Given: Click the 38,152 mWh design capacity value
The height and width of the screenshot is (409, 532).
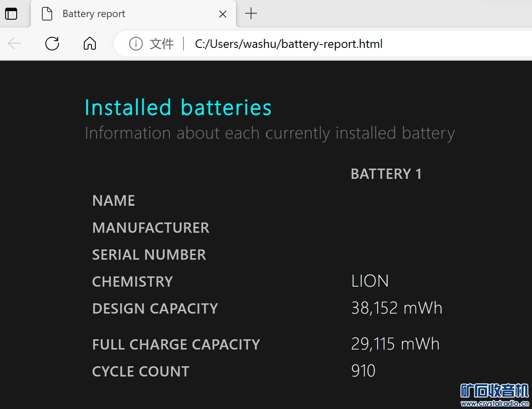Looking at the screenshot, I should [x=396, y=308].
